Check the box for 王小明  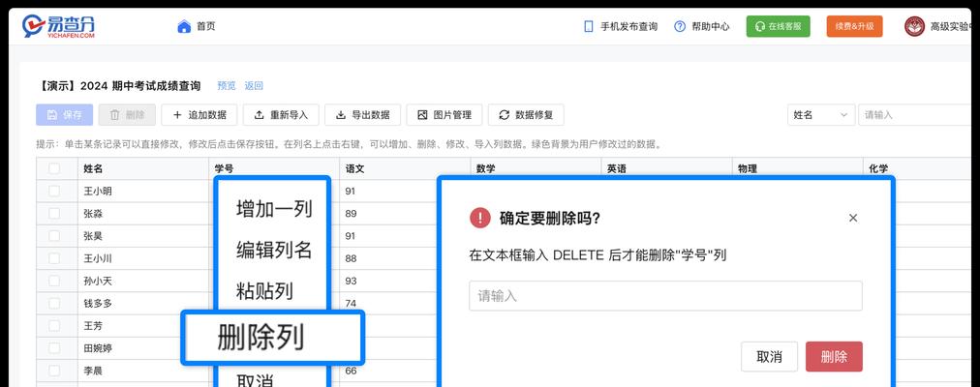[54, 191]
